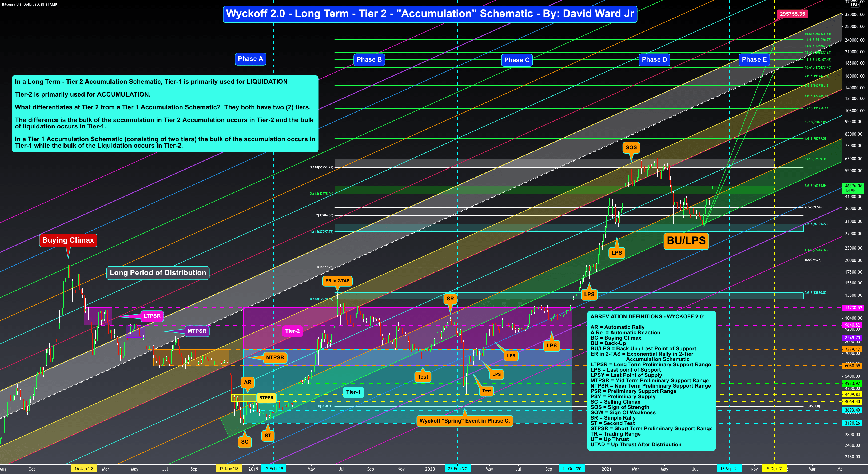This screenshot has height=474, width=868.
Task: Click the 15.618(257326.55) Fibonacci extension label
Action: (x=818, y=34)
